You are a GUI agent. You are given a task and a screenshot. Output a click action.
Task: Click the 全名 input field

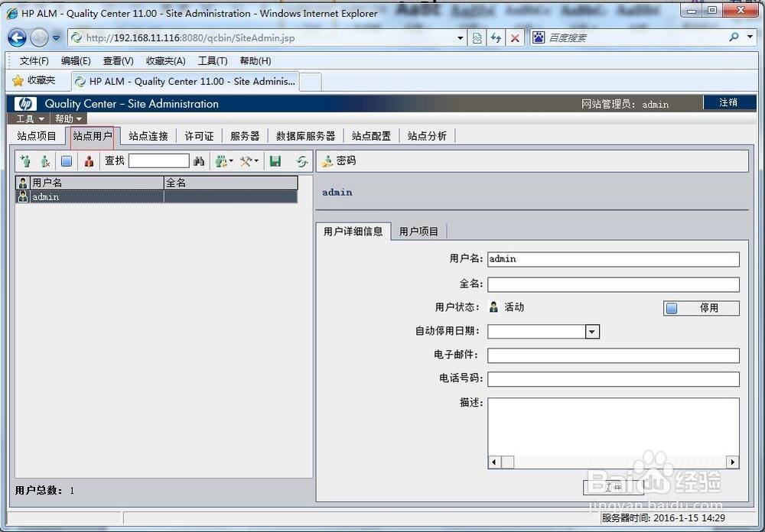coord(614,284)
